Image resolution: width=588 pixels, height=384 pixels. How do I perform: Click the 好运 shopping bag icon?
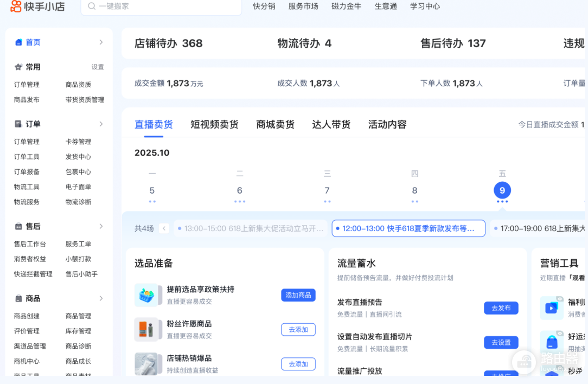click(552, 342)
